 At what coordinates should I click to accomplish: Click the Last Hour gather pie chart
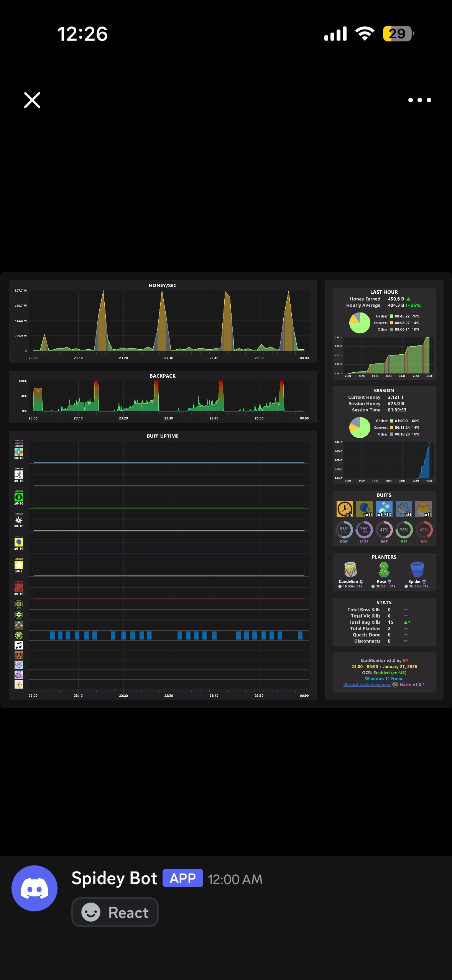click(x=360, y=323)
